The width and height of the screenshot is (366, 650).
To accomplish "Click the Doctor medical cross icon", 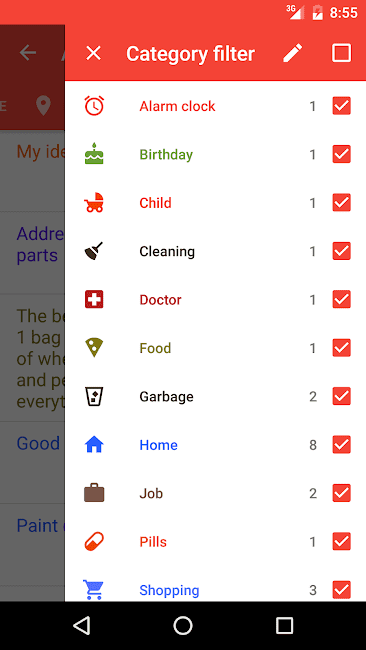I will point(94,299).
